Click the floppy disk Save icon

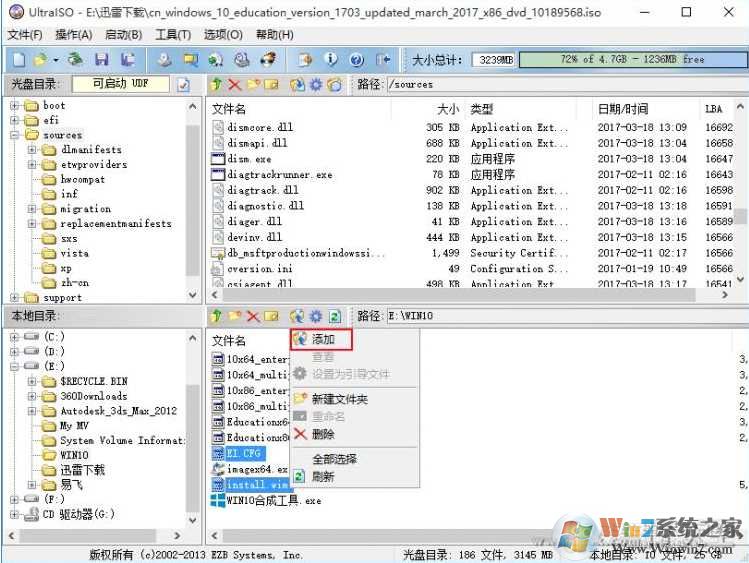[101, 60]
